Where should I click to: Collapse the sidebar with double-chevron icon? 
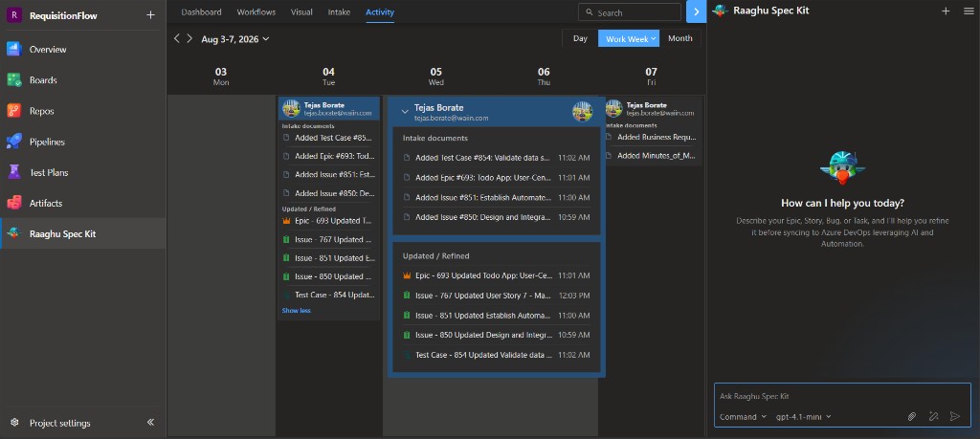(150, 422)
